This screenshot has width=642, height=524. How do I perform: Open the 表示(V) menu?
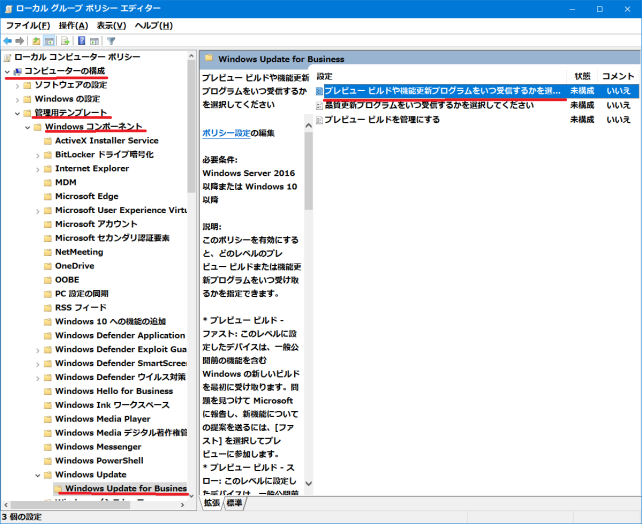[111, 26]
